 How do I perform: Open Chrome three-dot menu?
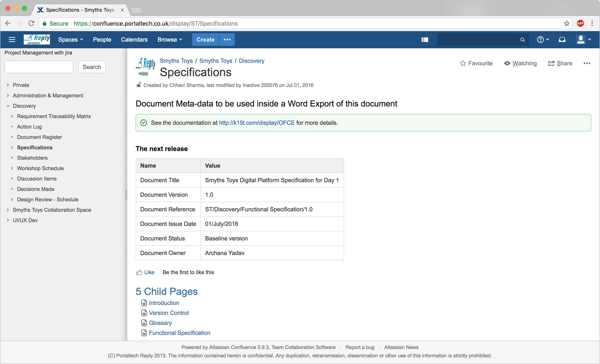[592, 23]
